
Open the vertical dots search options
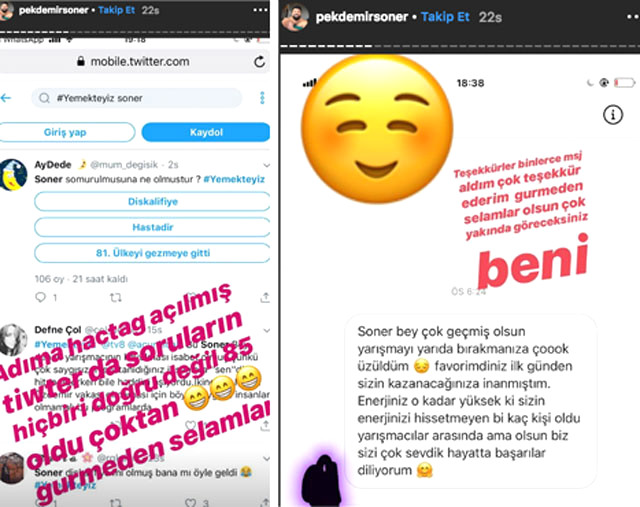coord(262,98)
